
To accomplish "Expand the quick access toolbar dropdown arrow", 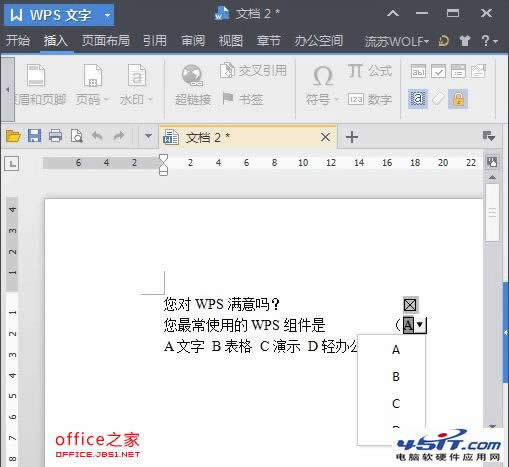I will click(x=148, y=136).
